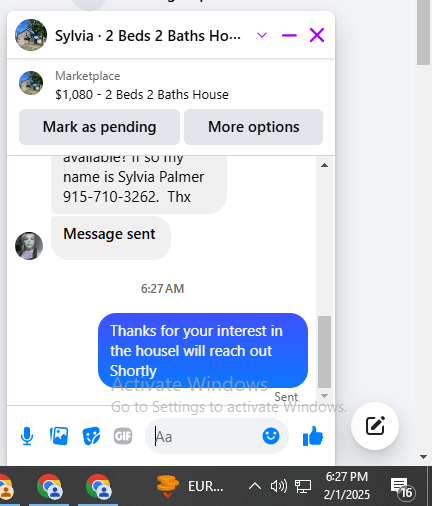Open More options for the listing

[x=254, y=127]
